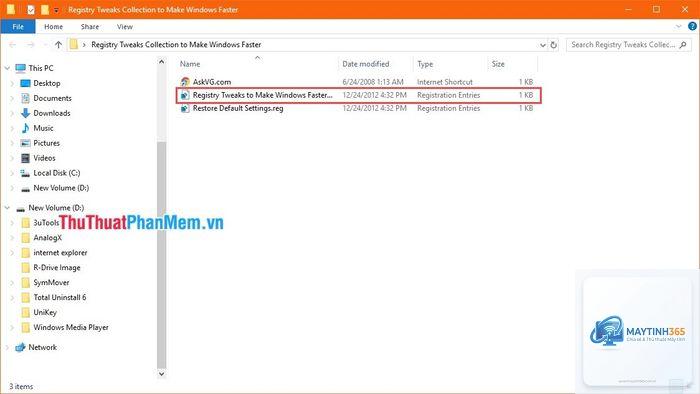Image resolution: width=700 pixels, height=394 pixels.
Task: Select This PC in navigation pane
Action: (x=41, y=68)
